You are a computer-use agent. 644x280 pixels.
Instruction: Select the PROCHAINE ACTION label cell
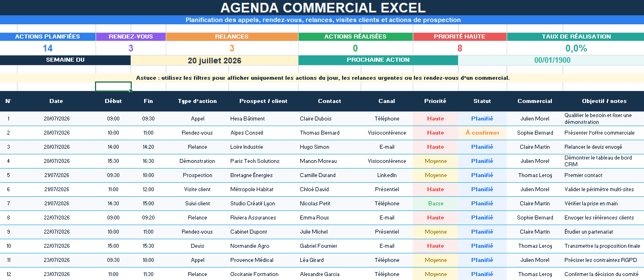tap(378, 60)
